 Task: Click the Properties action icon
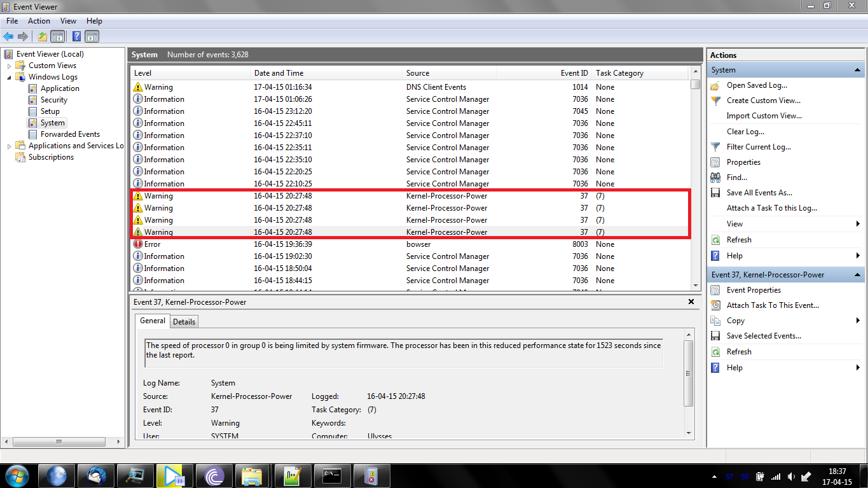coord(715,162)
